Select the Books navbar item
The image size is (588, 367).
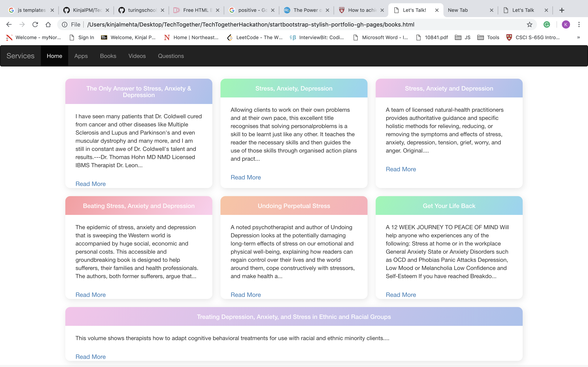108,56
